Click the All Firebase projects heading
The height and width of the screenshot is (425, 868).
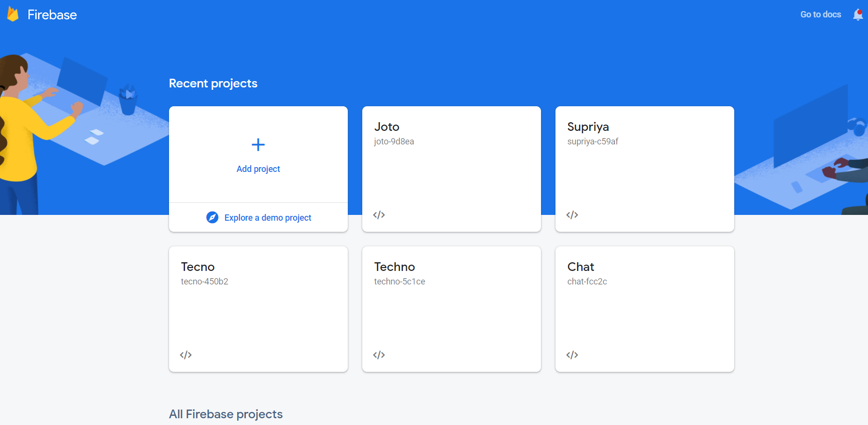pos(226,414)
